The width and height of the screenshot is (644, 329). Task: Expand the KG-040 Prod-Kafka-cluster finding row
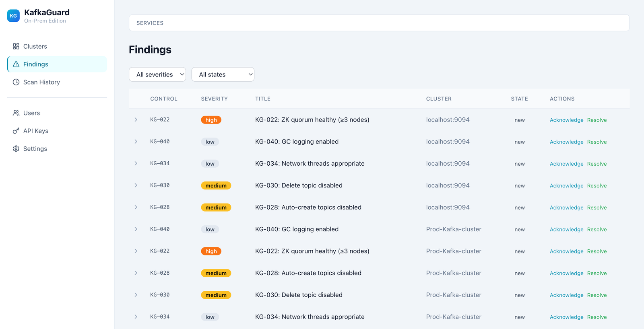(136, 229)
